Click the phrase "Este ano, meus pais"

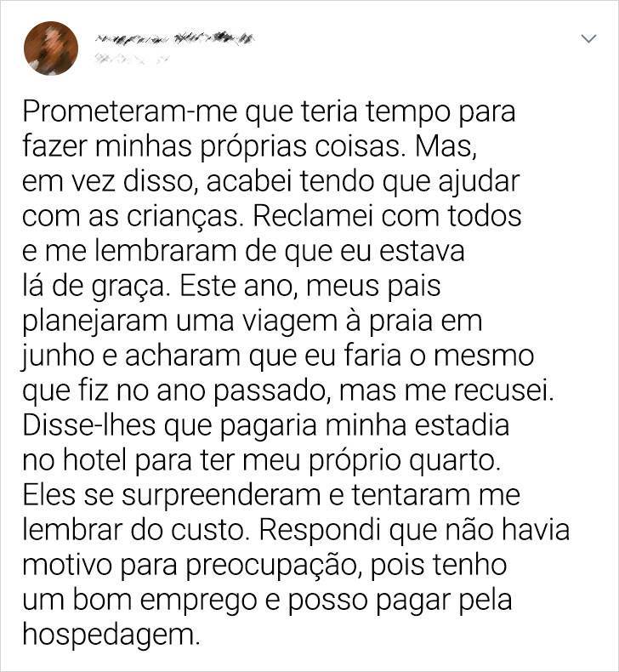[310, 287]
